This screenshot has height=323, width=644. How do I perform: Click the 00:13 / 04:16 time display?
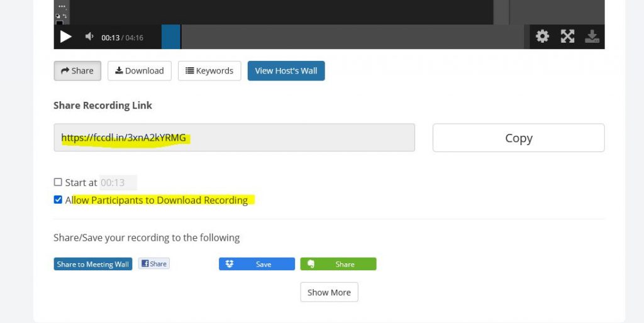[122, 38]
